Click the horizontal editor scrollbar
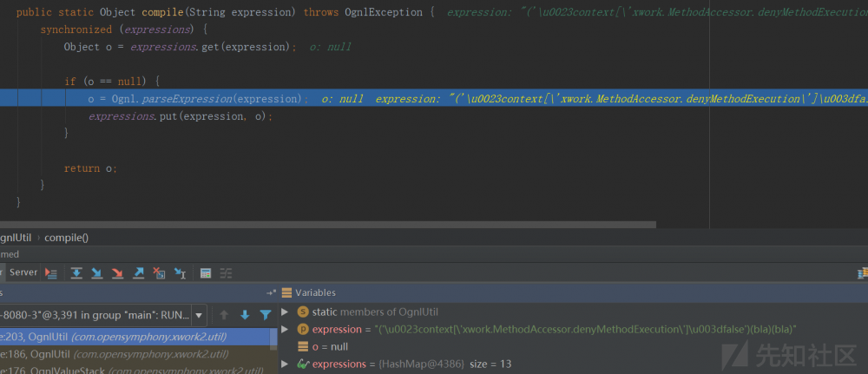868x374 pixels. coord(328,225)
